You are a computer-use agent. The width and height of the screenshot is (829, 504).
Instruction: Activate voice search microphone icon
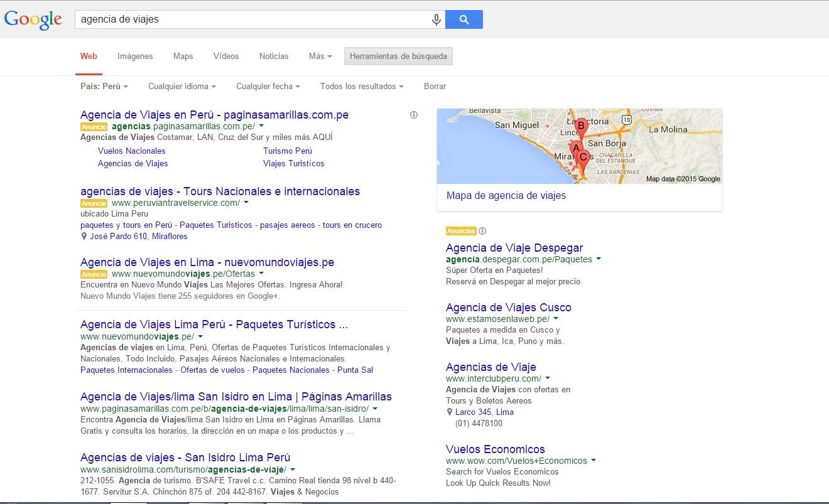436,19
